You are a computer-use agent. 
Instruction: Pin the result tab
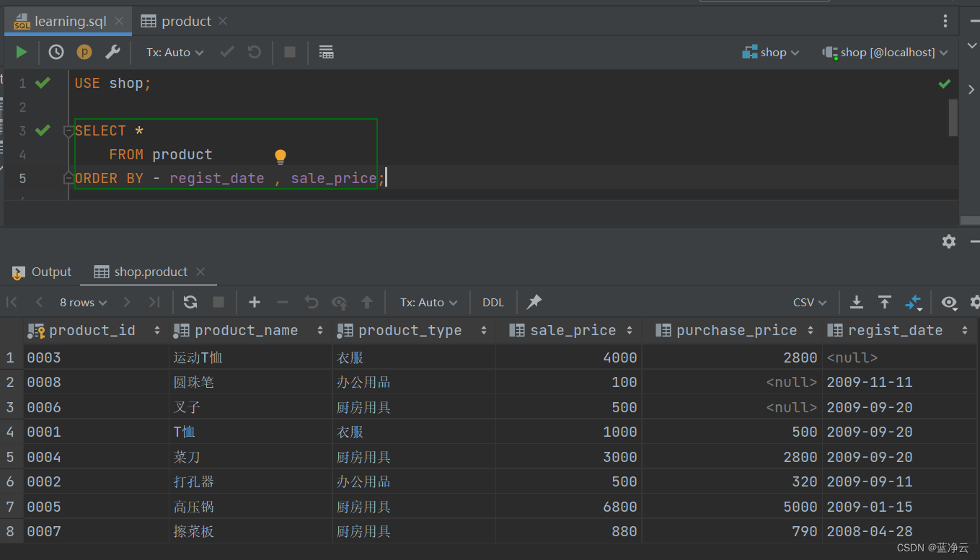click(534, 302)
